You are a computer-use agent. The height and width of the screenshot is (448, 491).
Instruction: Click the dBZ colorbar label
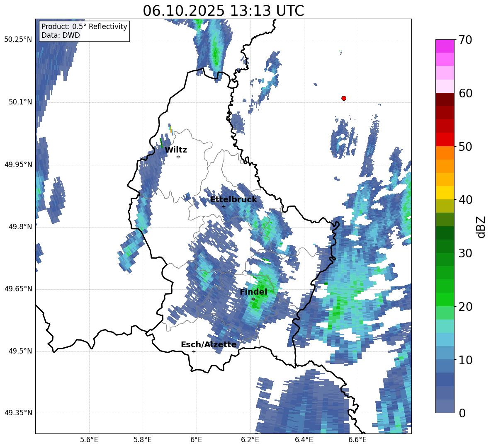point(481,227)
